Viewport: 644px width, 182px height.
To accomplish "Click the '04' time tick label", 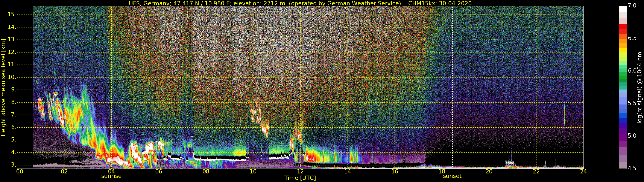I will pos(111,172).
